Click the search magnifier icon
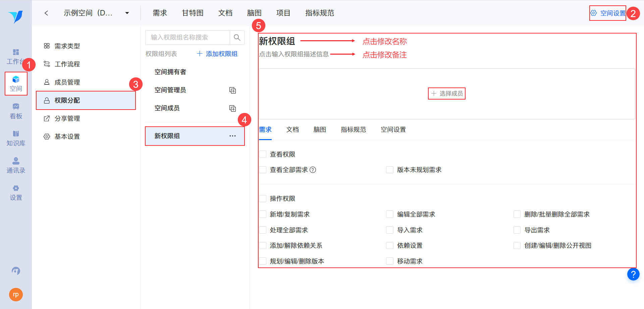 click(237, 38)
